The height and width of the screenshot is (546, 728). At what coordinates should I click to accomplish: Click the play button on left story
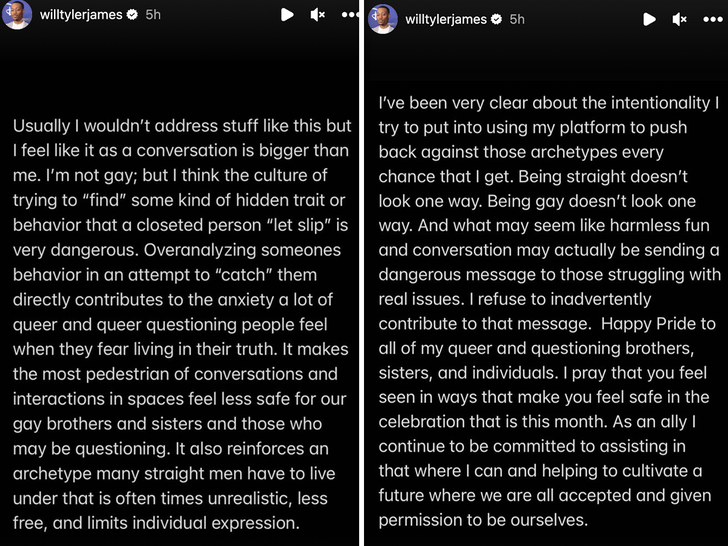tap(288, 15)
